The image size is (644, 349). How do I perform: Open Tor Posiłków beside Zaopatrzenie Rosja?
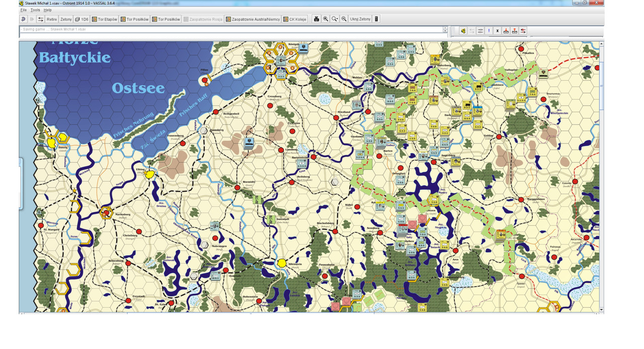(x=166, y=19)
